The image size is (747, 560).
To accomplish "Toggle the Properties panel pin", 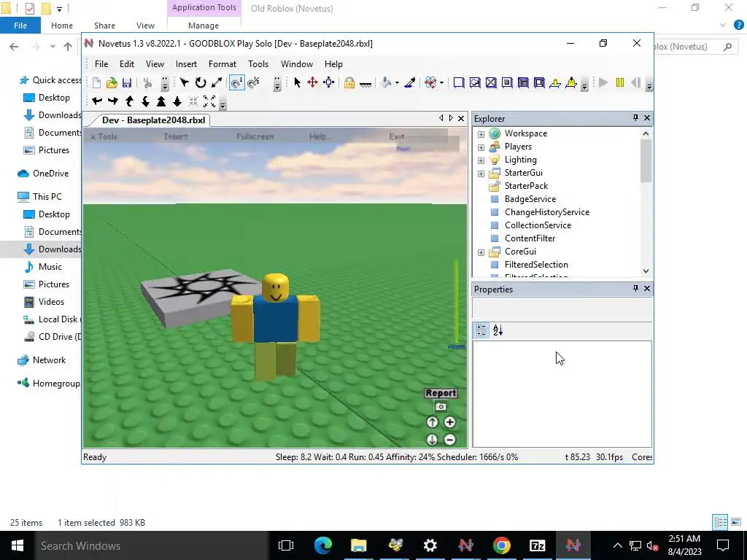I will 635,288.
